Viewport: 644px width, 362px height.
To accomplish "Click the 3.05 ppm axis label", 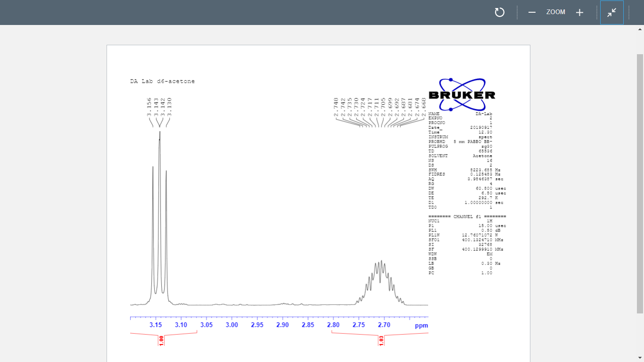I will [206, 325].
